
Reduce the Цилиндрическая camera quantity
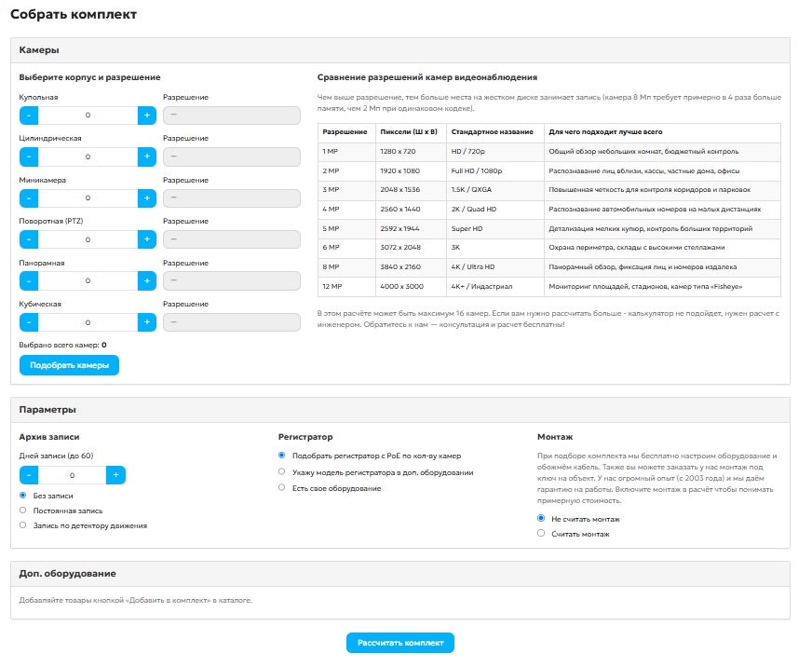[29, 157]
